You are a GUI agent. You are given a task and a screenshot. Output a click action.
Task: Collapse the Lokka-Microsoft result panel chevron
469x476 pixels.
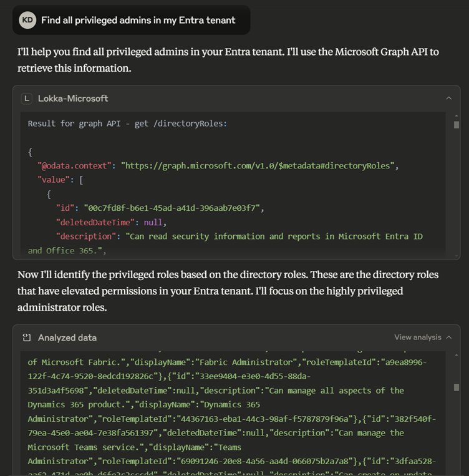pyautogui.click(x=448, y=99)
